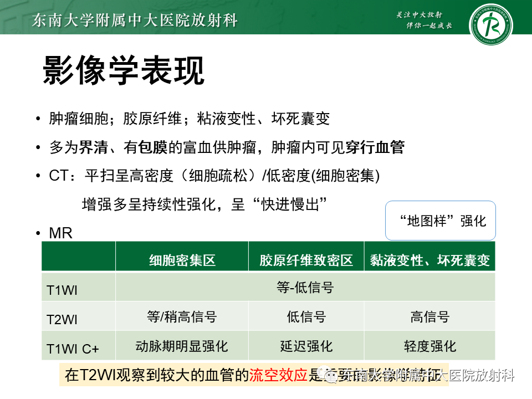
Task: Click the callout box "地图样"强化
Action: (441, 221)
